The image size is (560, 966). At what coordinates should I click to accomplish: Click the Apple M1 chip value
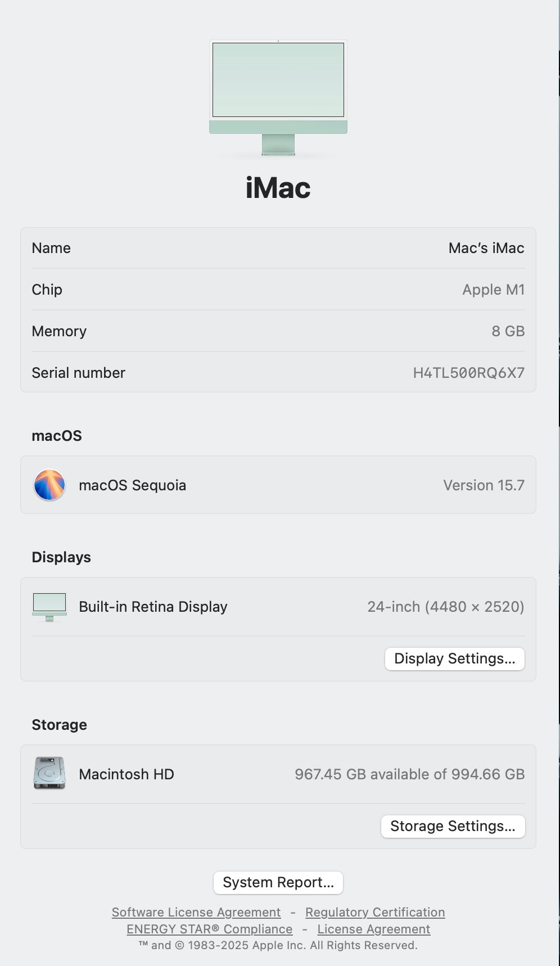pyautogui.click(x=493, y=290)
